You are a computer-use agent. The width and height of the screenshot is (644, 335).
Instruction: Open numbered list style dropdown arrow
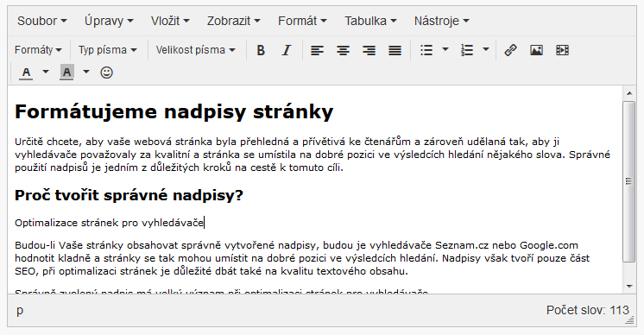[x=486, y=50]
